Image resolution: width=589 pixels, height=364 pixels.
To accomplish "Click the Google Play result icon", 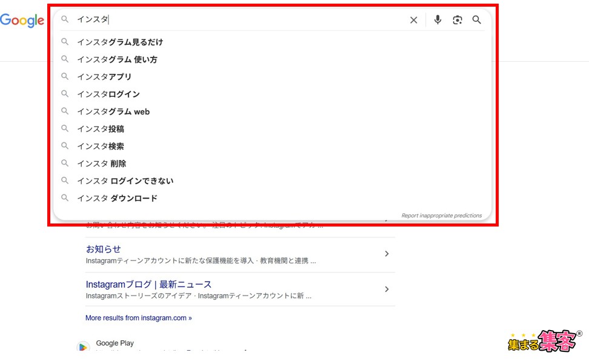I will pos(83,346).
